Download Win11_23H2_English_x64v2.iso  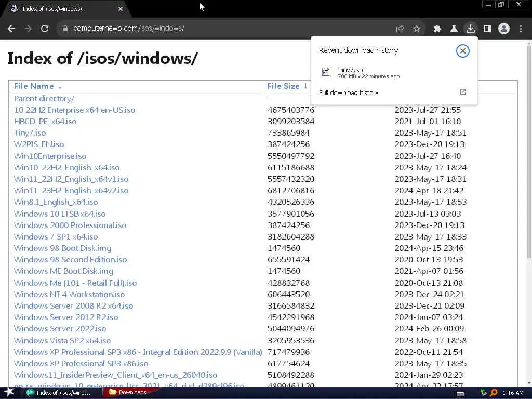coord(71,190)
